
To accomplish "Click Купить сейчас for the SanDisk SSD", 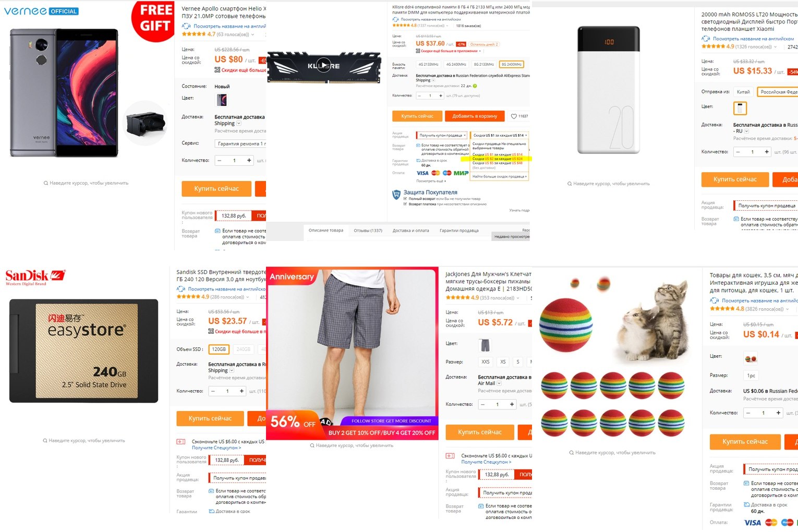I will point(210,418).
